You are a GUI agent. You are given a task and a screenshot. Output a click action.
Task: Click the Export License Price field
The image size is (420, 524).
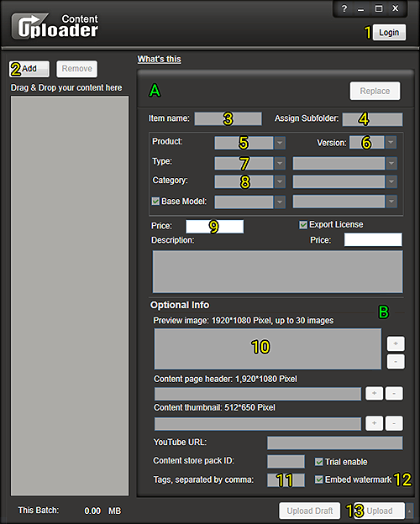click(x=373, y=239)
